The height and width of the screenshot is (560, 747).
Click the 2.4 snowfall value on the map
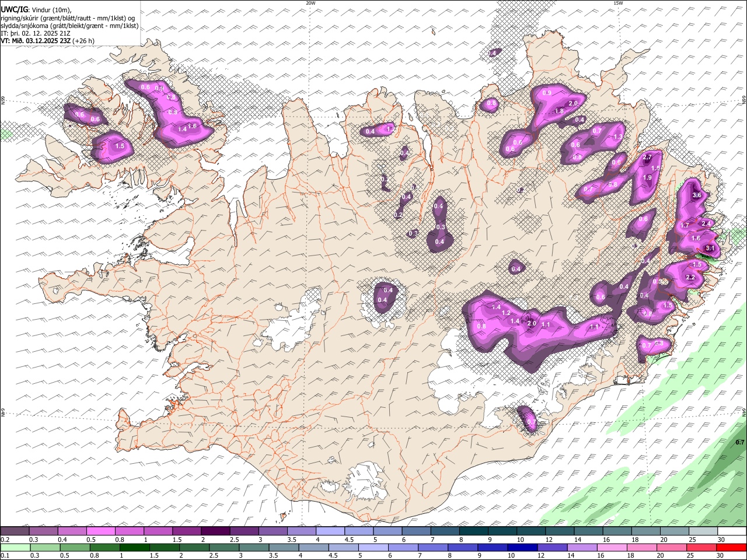(706, 223)
